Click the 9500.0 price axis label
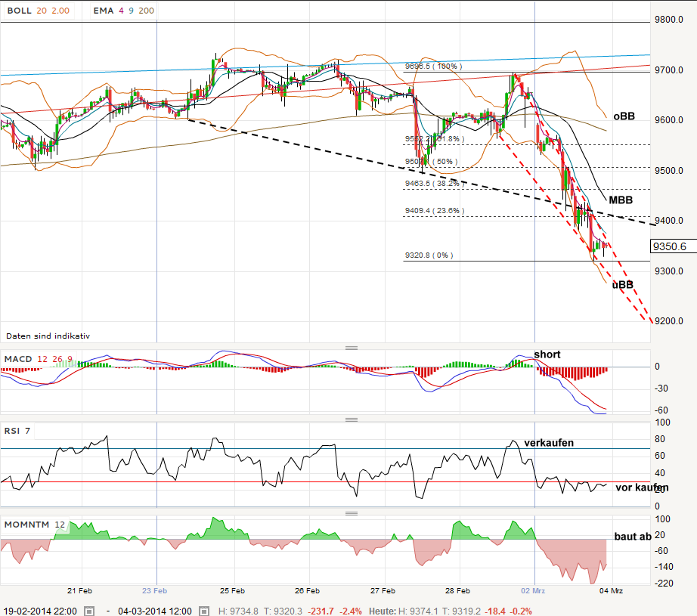The height and width of the screenshot is (616, 697). [669, 171]
